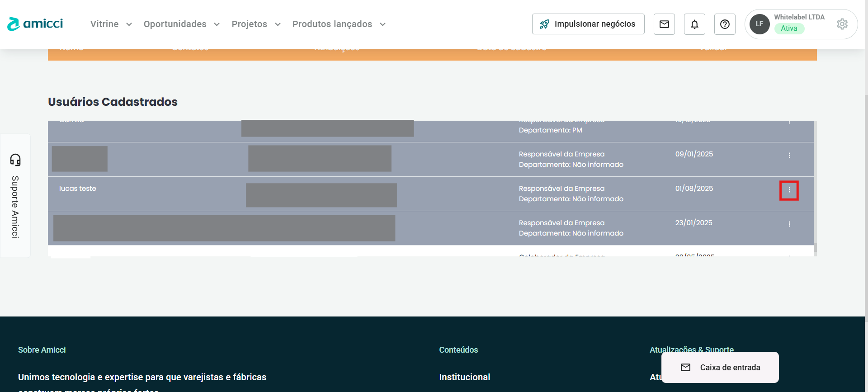Click the Amicci logo
The width and height of the screenshot is (868, 392).
[35, 24]
